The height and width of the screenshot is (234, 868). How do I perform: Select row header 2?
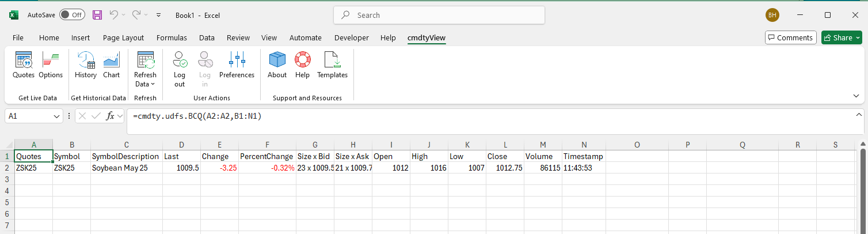click(x=7, y=168)
